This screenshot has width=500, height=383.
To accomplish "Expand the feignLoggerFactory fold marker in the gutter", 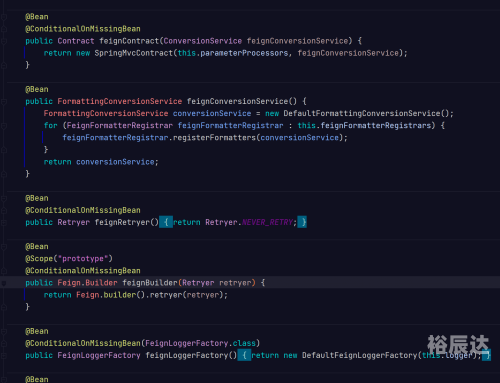I will [4, 355].
